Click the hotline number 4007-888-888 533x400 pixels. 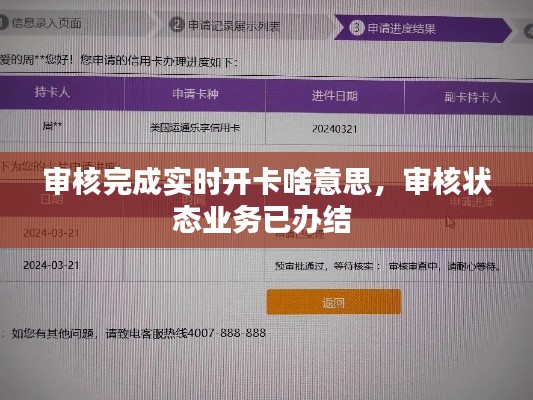(226, 333)
